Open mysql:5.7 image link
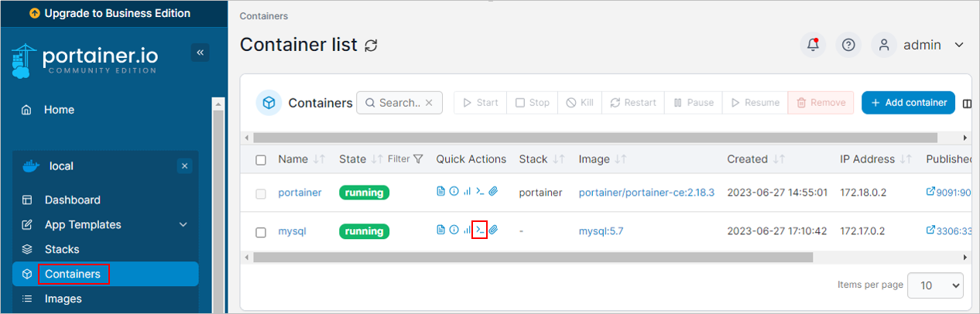This screenshot has height=314, width=980. 601,231
